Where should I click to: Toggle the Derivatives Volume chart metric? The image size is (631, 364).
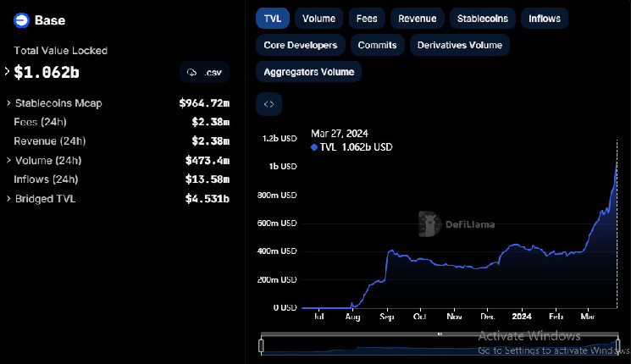click(460, 45)
